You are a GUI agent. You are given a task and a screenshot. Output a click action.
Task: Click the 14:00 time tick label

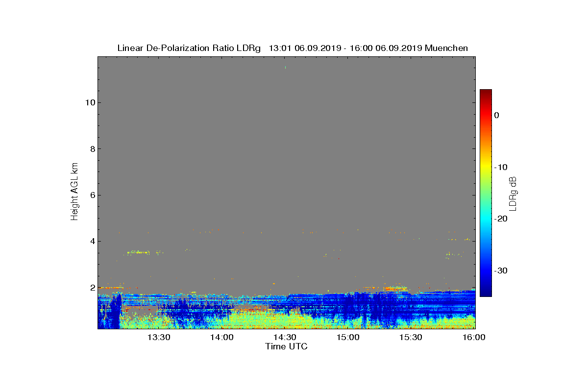(x=221, y=337)
